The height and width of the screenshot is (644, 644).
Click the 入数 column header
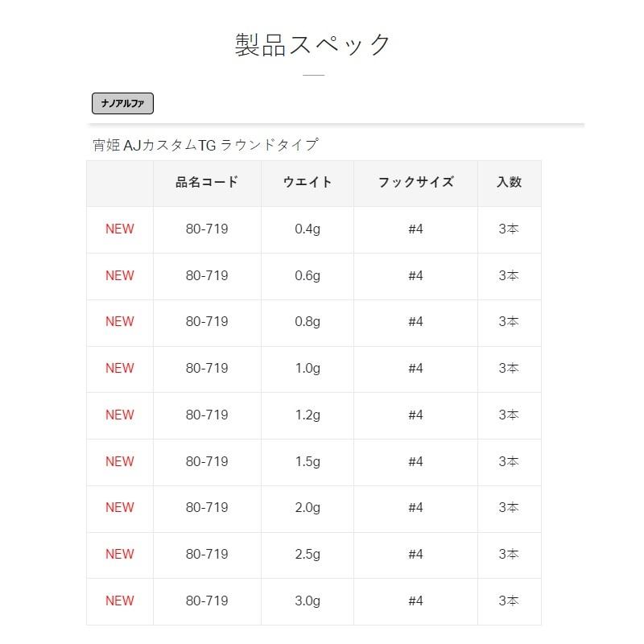509,182
